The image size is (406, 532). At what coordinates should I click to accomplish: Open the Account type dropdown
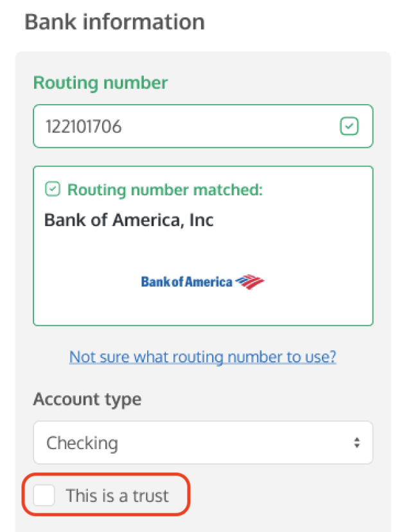pos(202,443)
